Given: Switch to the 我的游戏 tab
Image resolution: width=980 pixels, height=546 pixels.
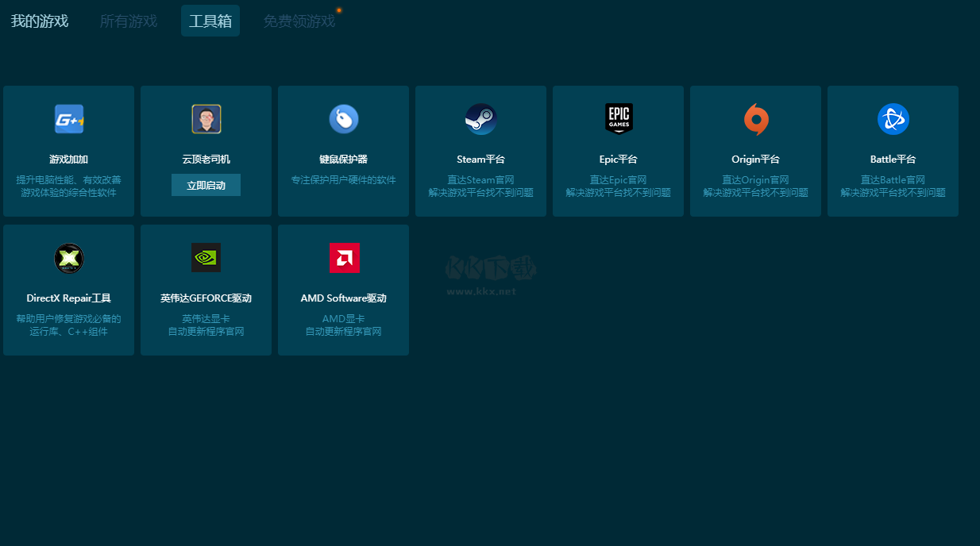Looking at the screenshot, I should [40, 21].
